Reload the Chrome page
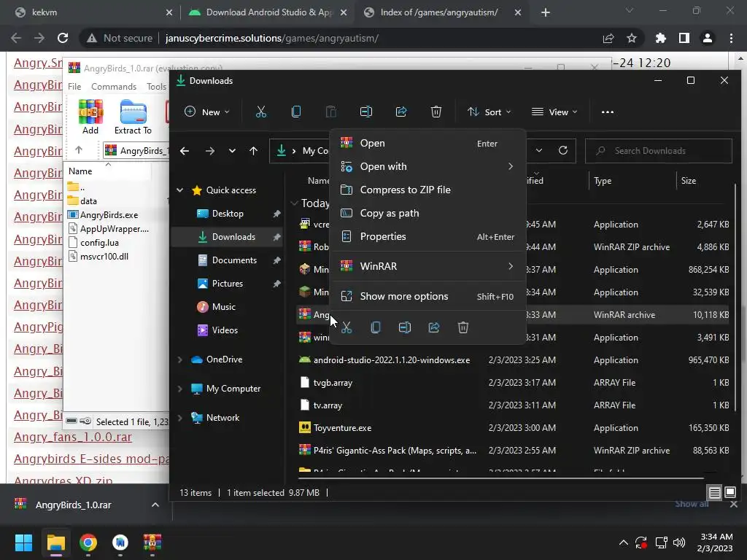The image size is (747, 560). (x=63, y=38)
